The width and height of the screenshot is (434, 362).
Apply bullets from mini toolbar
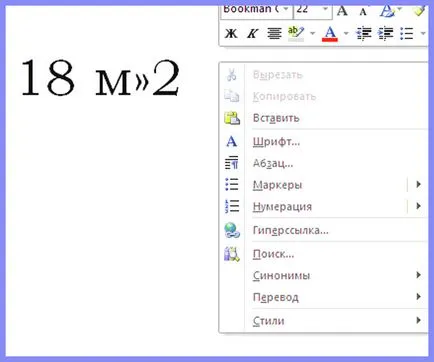coord(407,33)
